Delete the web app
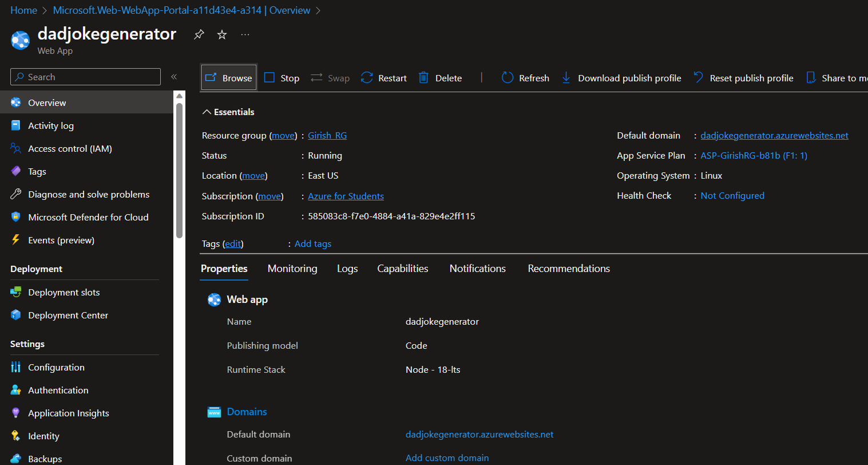This screenshot has height=465, width=868. point(441,78)
